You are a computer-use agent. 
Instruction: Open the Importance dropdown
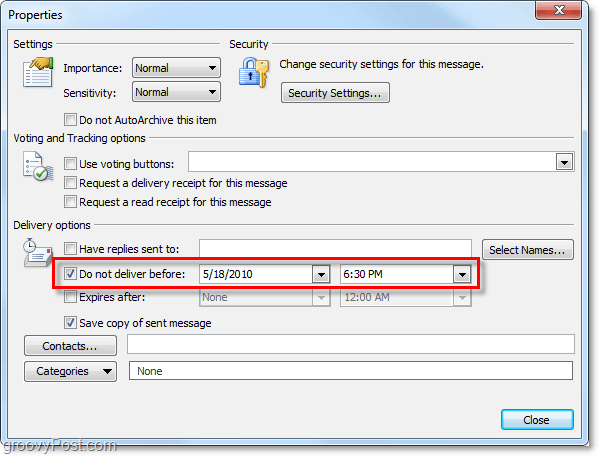(176, 68)
